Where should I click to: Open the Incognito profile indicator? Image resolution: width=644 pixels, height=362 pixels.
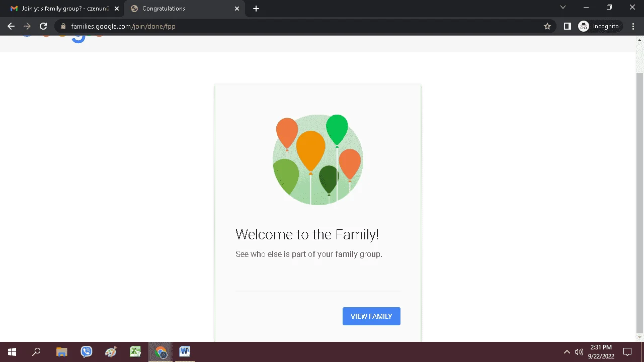599,26
